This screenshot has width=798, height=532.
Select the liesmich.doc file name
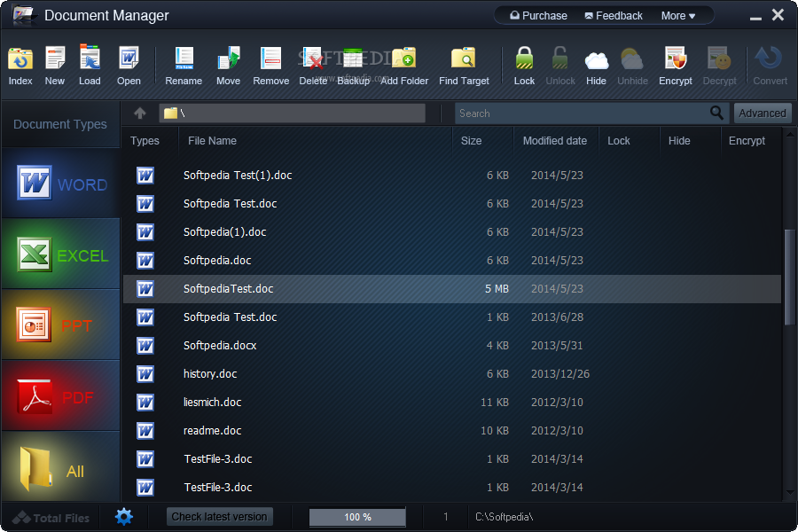click(x=212, y=403)
